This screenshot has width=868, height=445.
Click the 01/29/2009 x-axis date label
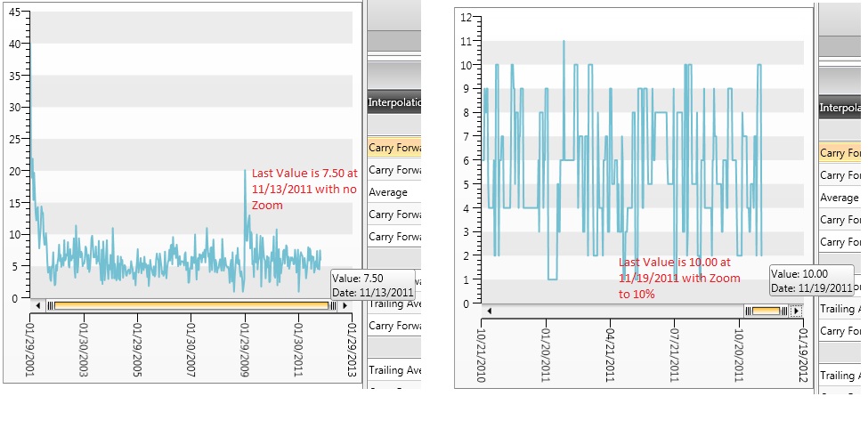pos(244,351)
